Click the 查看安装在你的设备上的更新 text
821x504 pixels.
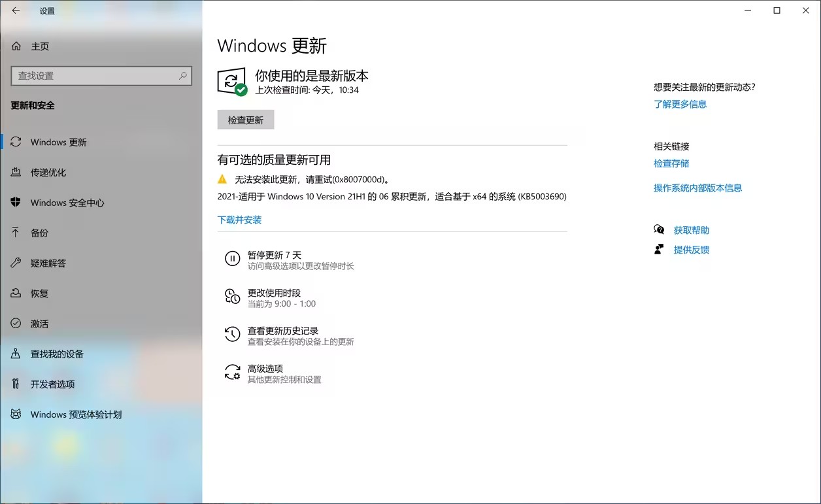point(301,341)
